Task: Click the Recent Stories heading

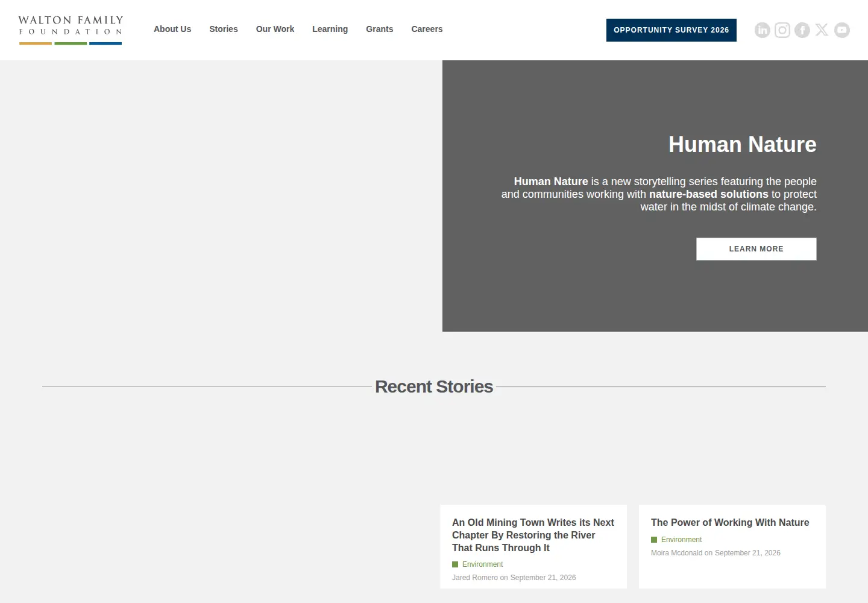Action: click(x=434, y=387)
